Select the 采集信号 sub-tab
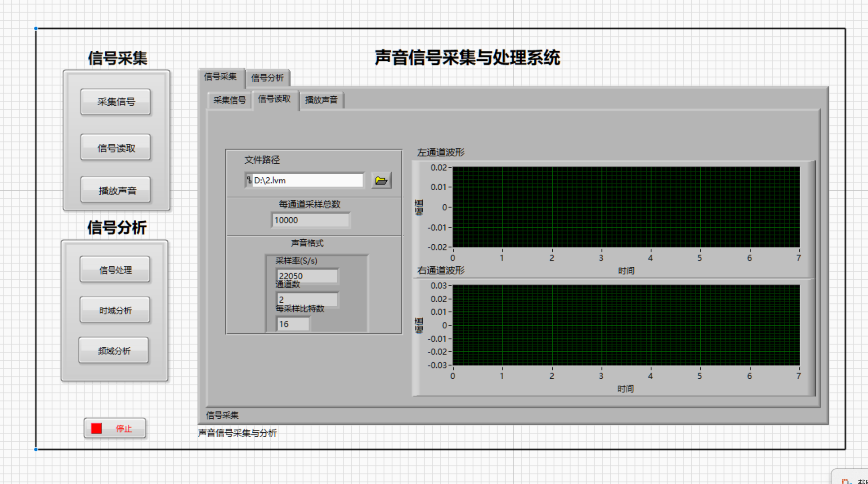The width and height of the screenshot is (868, 484). coord(229,100)
